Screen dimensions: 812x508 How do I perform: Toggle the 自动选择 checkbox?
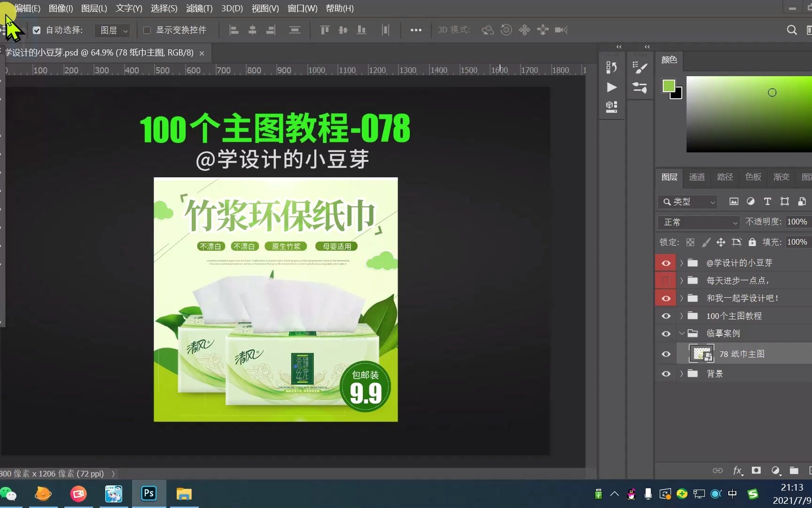pyautogui.click(x=37, y=30)
